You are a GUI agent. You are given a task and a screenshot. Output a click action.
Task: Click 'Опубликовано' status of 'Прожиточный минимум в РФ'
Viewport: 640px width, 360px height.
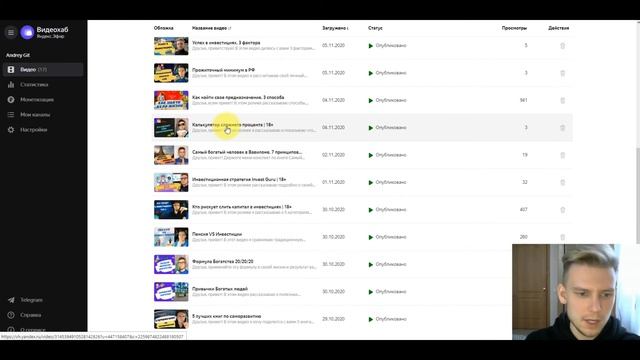(391, 73)
